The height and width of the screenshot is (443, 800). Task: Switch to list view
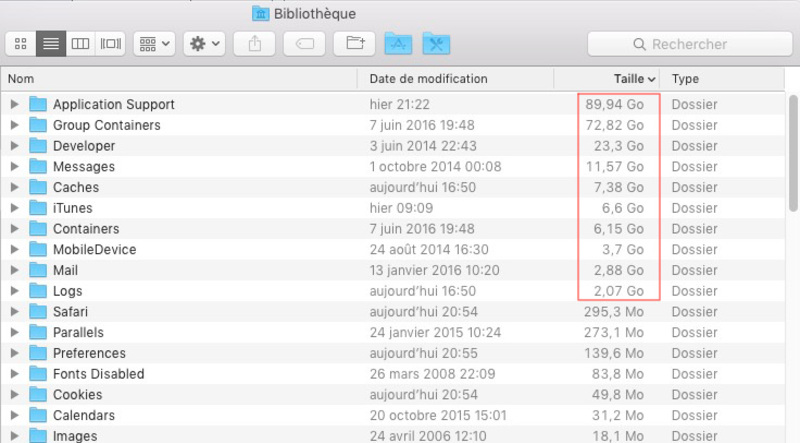pyautogui.click(x=51, y=44)
